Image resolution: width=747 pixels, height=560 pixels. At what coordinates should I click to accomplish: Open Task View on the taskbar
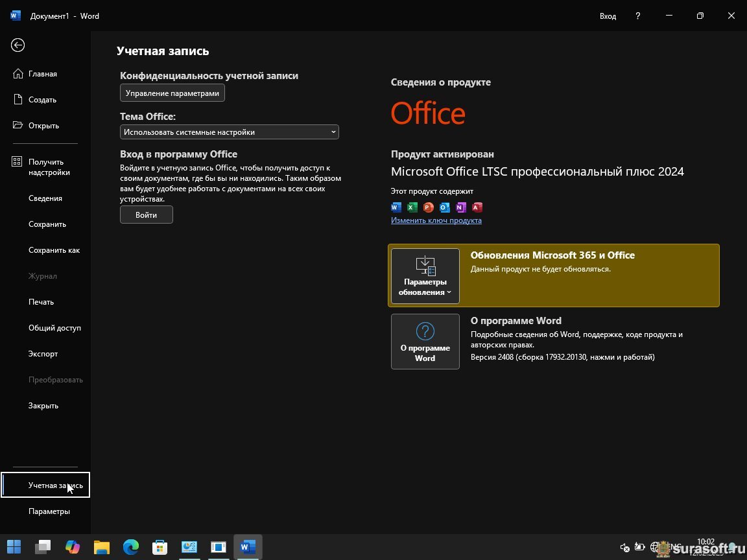click(43, 546)
